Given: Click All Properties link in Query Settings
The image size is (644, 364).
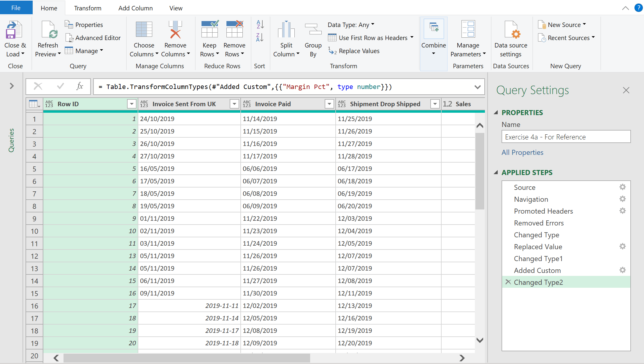Looking at the screenshot, I should (522, 152).
